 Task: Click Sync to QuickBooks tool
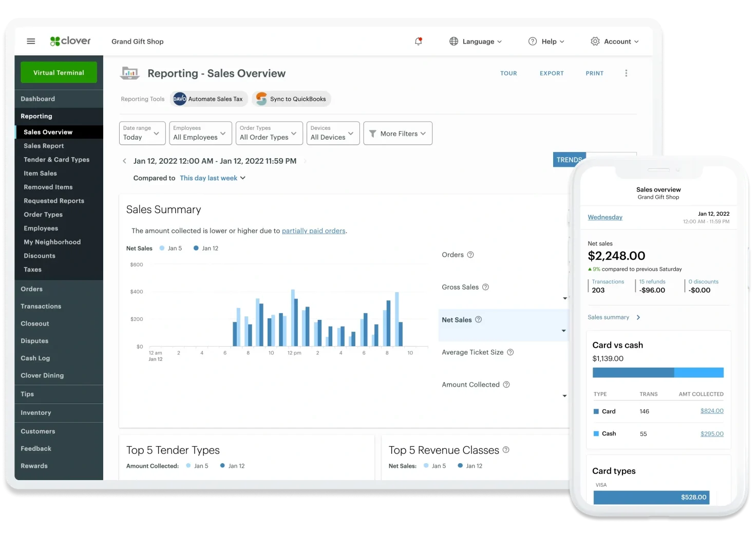(291, 99)
